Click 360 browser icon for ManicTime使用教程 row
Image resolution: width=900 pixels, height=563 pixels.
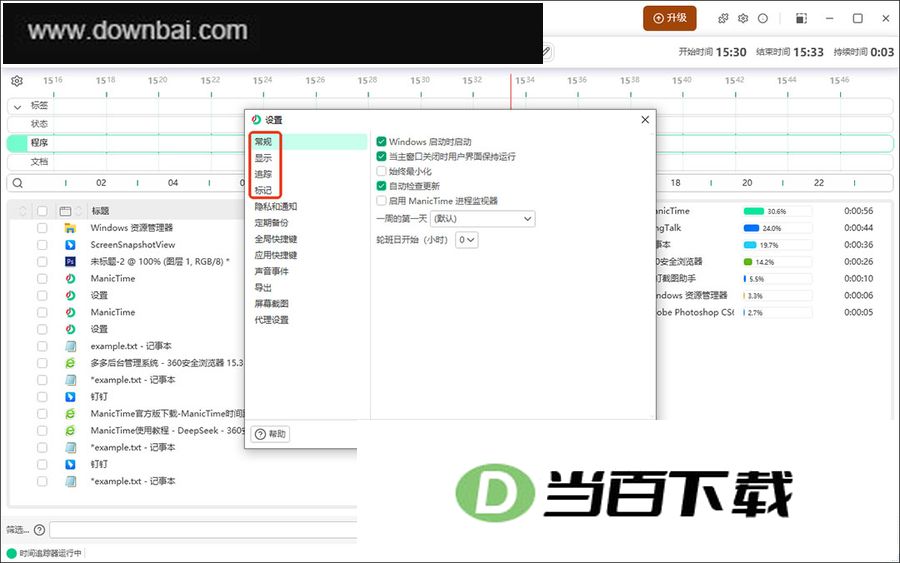pyautogui.click(x=70, y=430)
